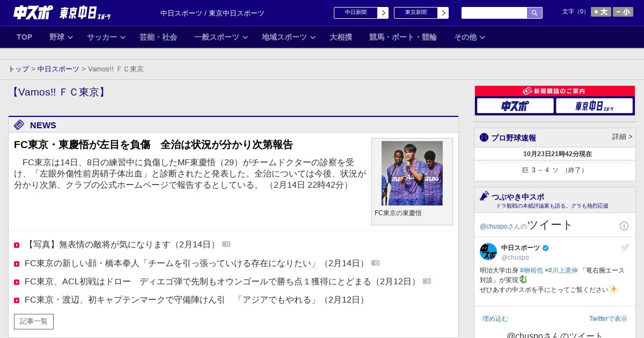Click the camera icon beside ACL初戦 article
644x338 pixels.
(427, 281)
